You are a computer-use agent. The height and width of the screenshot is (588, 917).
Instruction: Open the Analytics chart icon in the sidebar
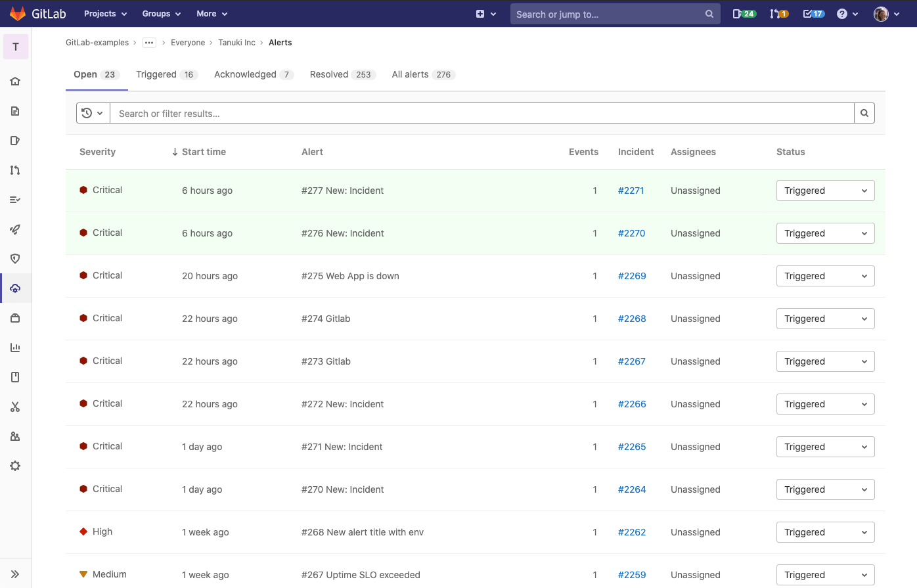[x=15, y=347]
